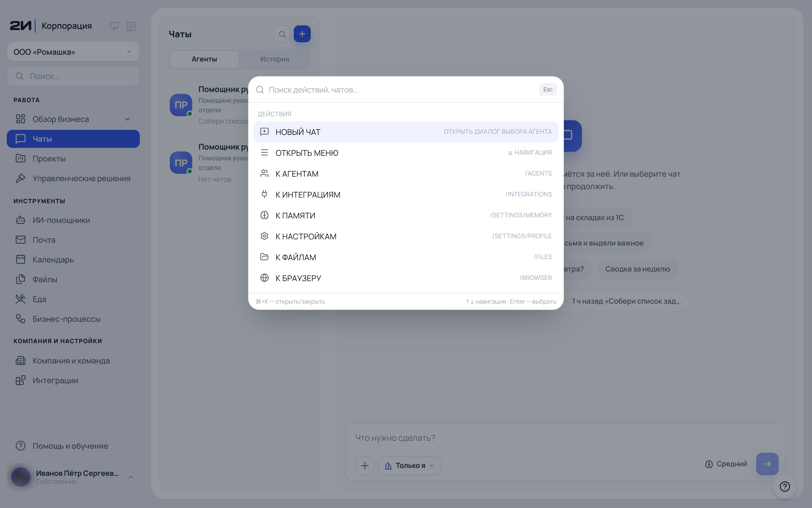Click the search icon in Чаты header
812x508 pixels.
tap(282, 34)
